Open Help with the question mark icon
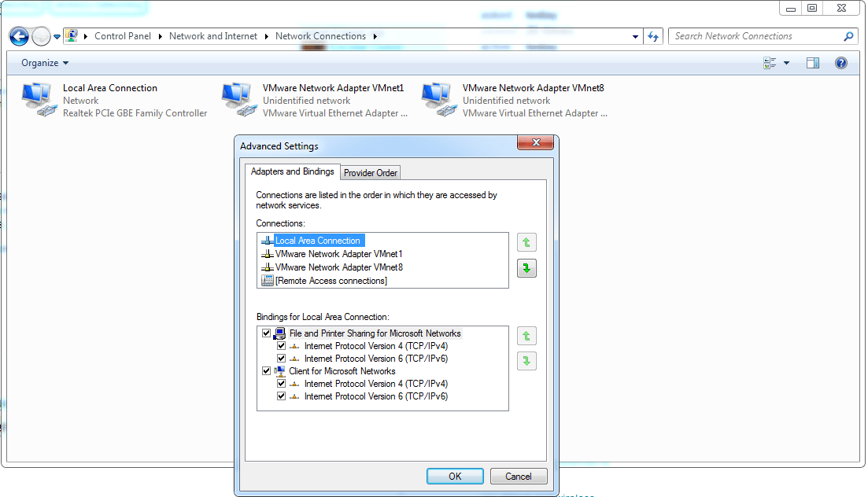This screenshot has height=497, width=868. (x=841, y=63)
